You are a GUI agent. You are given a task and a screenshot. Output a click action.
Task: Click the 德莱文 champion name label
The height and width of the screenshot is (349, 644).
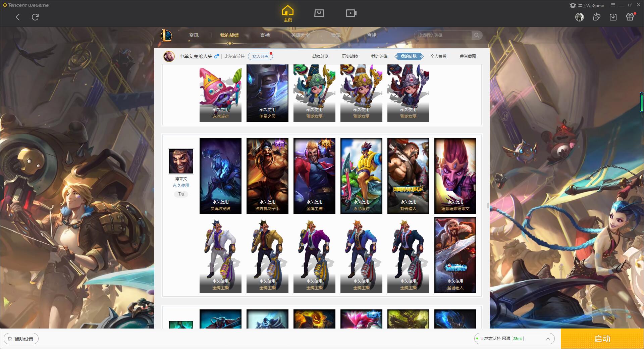point(181,179)
